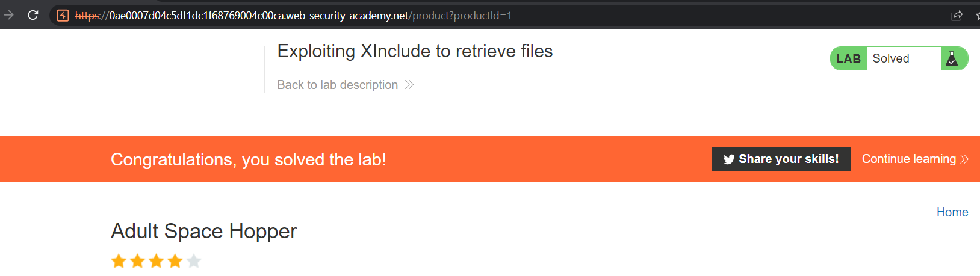Click the flask icon beside Solved
Image resolution: width=980 pixels, height=276 pixels.
[952, 58]
